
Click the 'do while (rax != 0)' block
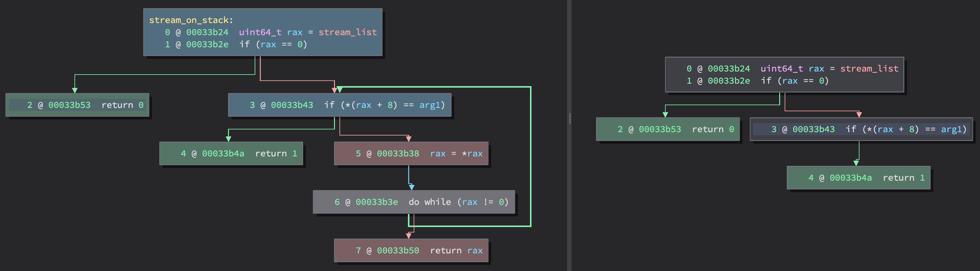tap(414, 202)
